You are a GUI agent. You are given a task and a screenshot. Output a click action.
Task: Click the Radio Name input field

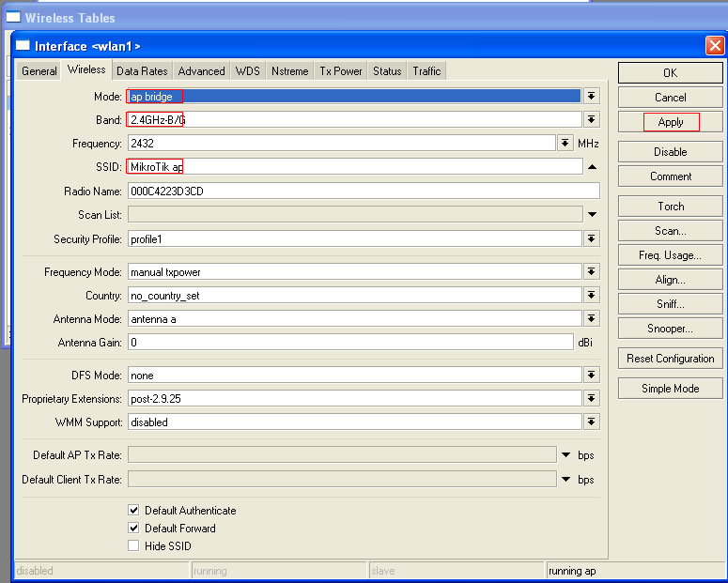pos(364,191)
